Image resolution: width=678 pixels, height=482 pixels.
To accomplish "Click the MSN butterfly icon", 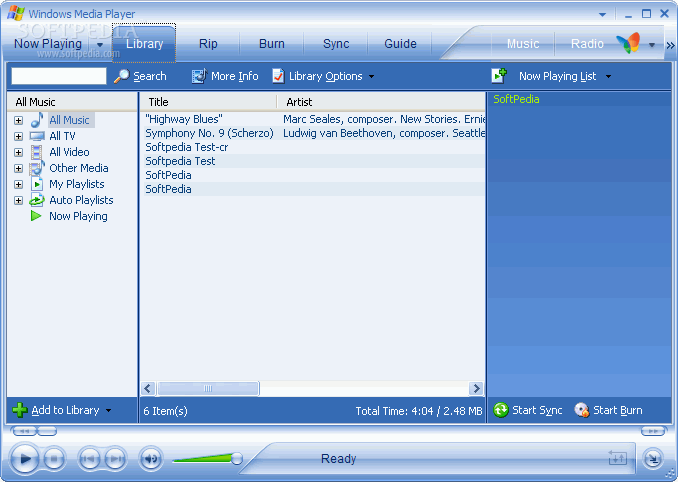I will tap(628, 43).
